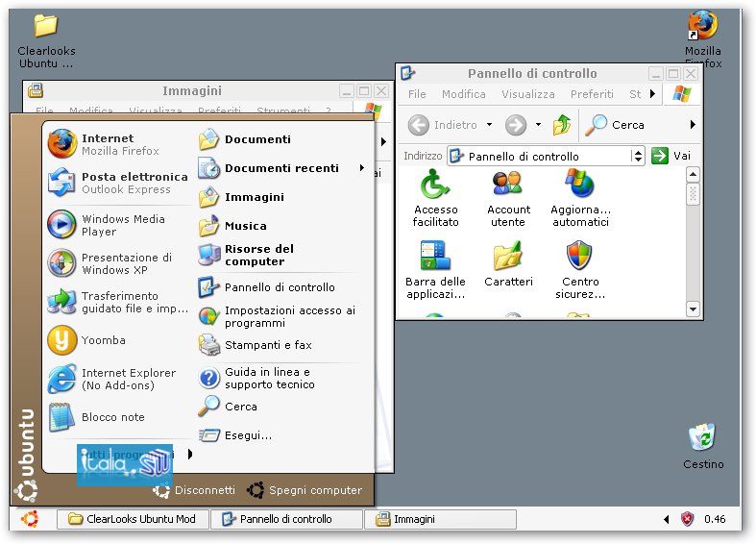Expand the toolbar overflow arrow after Cerca
Viewport: 756px width, 544px height.
[x=693, y=124]
